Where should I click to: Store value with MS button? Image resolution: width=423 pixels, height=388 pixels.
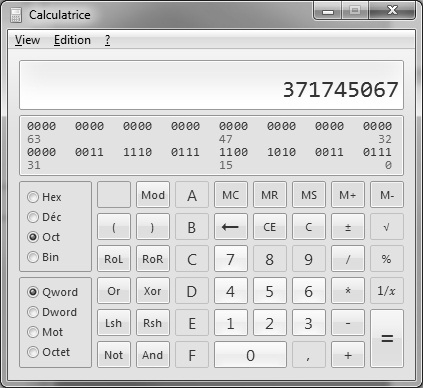pos(309,195)
